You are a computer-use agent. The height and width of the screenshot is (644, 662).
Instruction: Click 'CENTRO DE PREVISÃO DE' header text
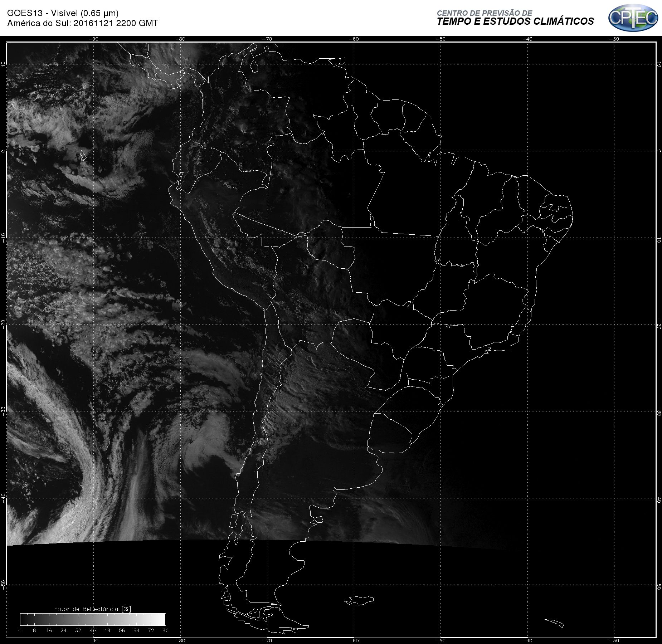[485, 13]
